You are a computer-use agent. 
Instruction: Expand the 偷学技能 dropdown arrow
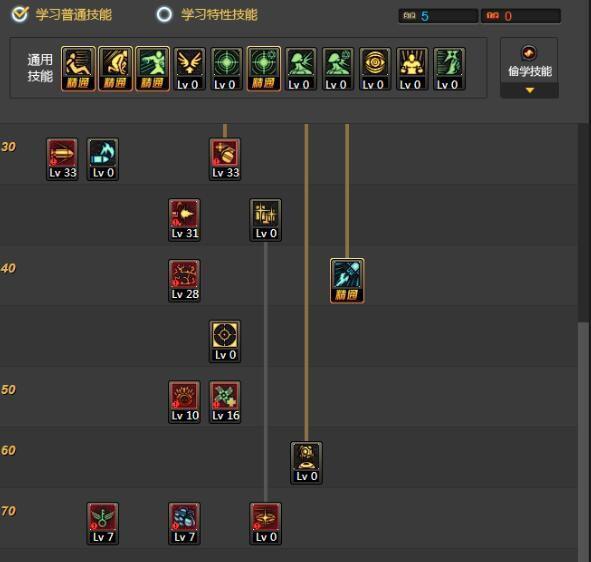(530, 90)
